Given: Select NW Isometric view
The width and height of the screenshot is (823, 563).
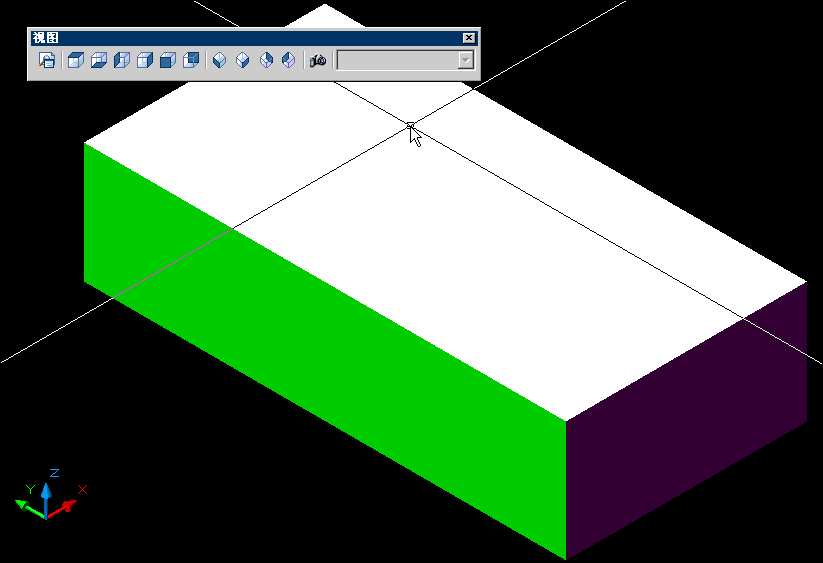Looking at the screenshot, I should (x=289, y=60).
